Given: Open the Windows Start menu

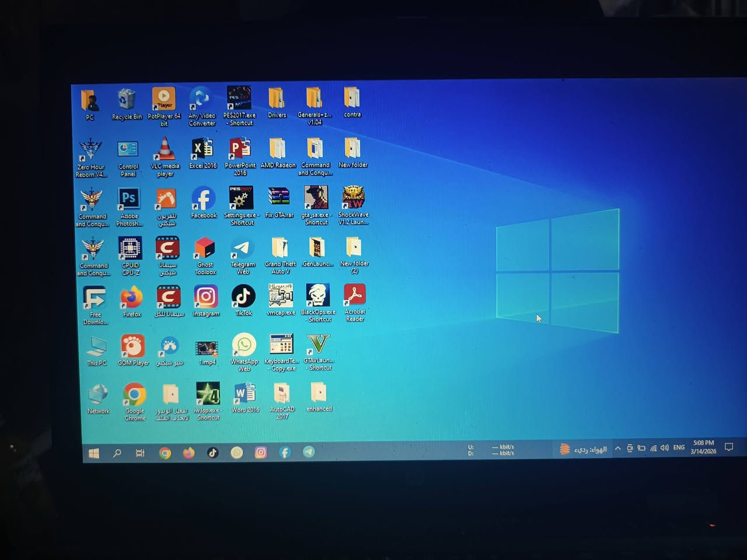Looking at the screenshot, I should point(93,453).
